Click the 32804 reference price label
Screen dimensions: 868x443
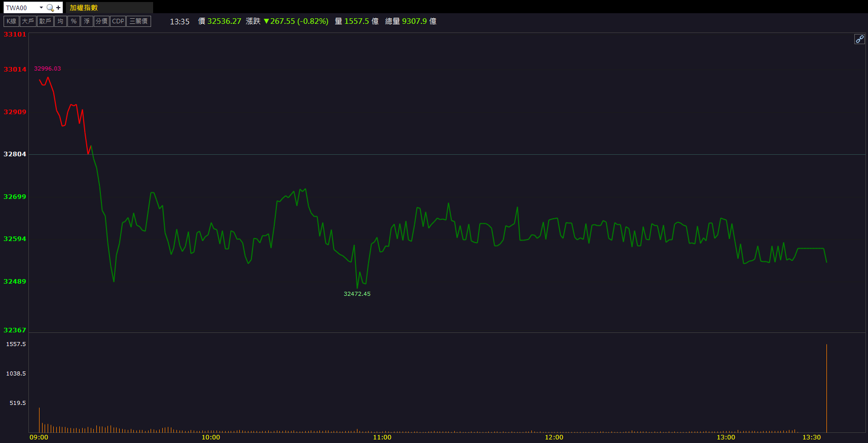pyautogui.click(x=15, y=154)
